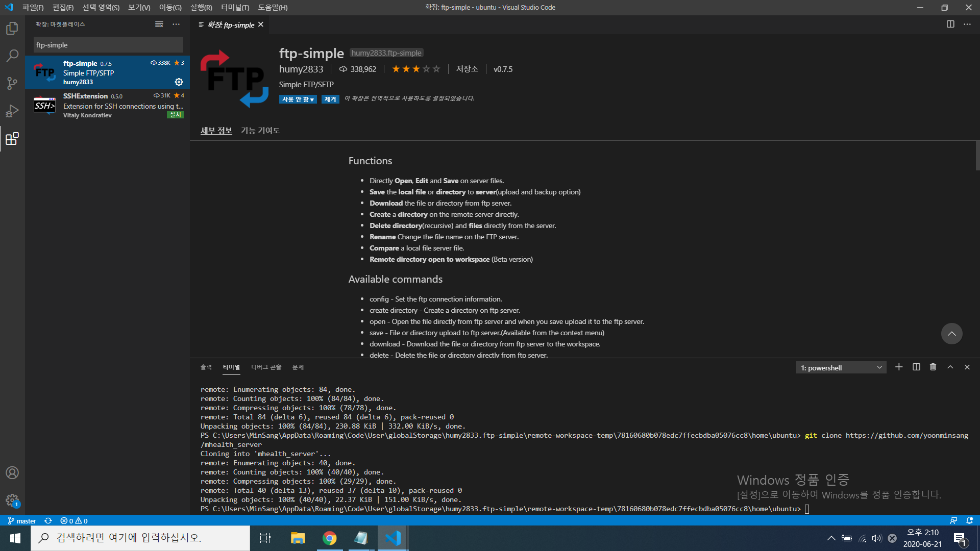Open extensions view more actions menu
The height and width of the screenshot is (551, 980).
176,24
